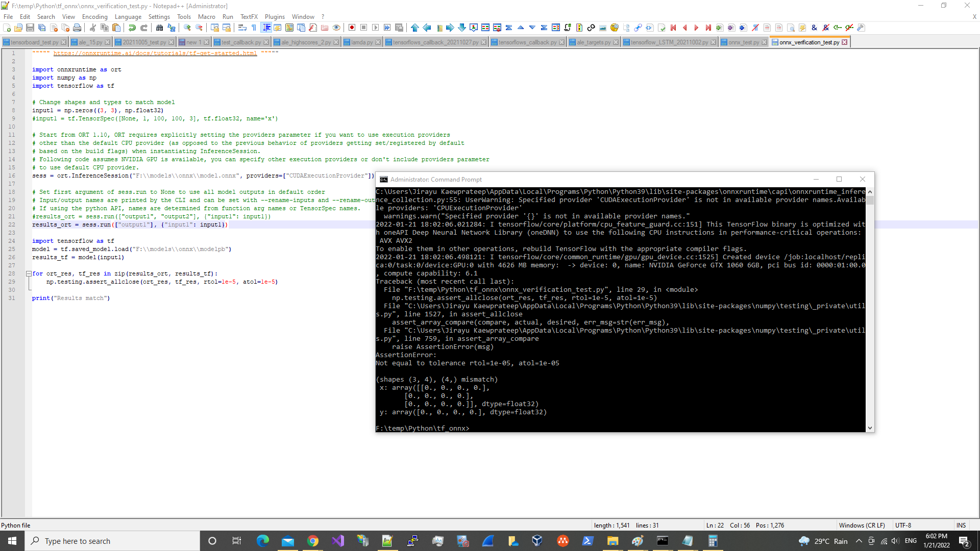The width and height of the screenshot is (980, 551).
Task: Click the Redo arrow icon
Action: coord(144,28)
